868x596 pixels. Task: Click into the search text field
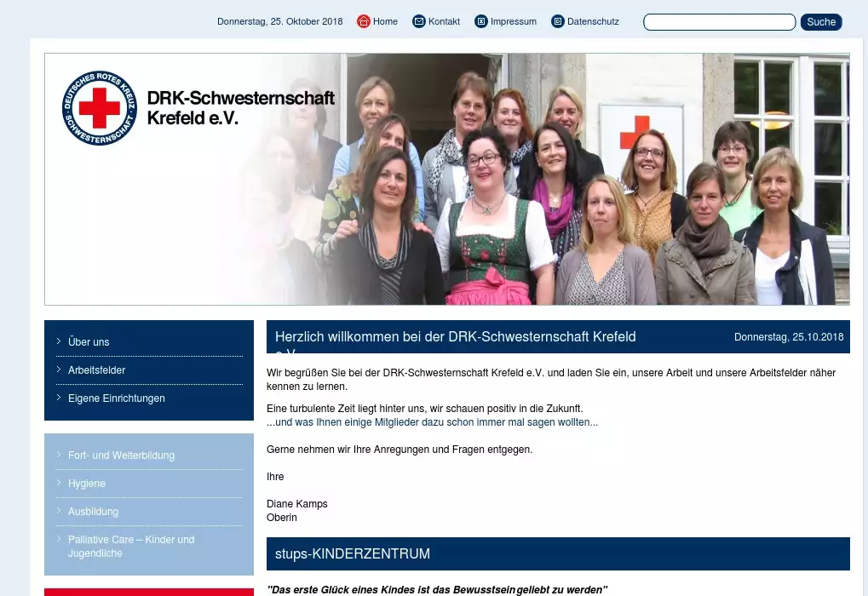(x=719, y=22)
